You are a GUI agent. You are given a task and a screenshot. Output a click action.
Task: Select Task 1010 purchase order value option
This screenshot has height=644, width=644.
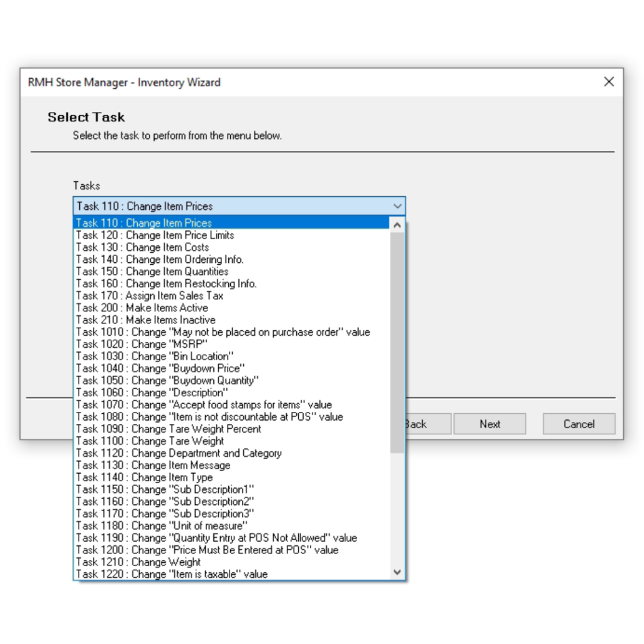[x=231, y=332]
